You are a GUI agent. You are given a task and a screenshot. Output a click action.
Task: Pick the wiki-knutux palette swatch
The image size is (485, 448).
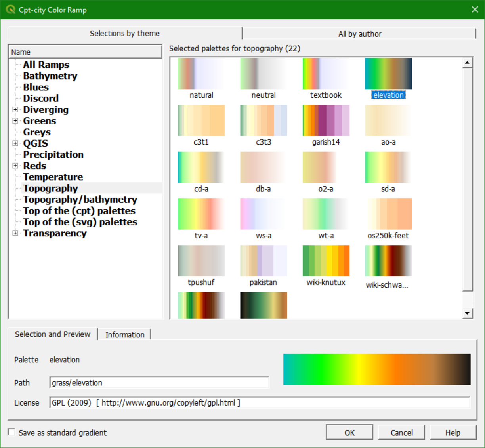pos(326,261)
